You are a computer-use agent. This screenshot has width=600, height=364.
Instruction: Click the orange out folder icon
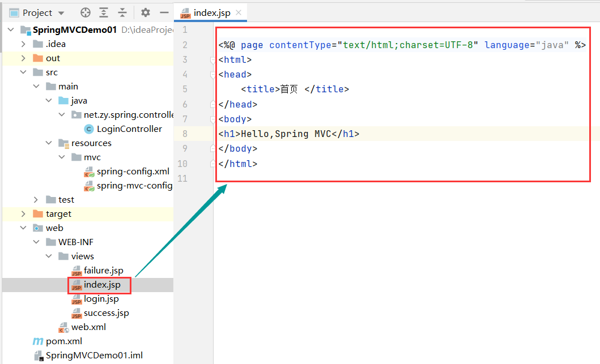(x=38, y=58)
